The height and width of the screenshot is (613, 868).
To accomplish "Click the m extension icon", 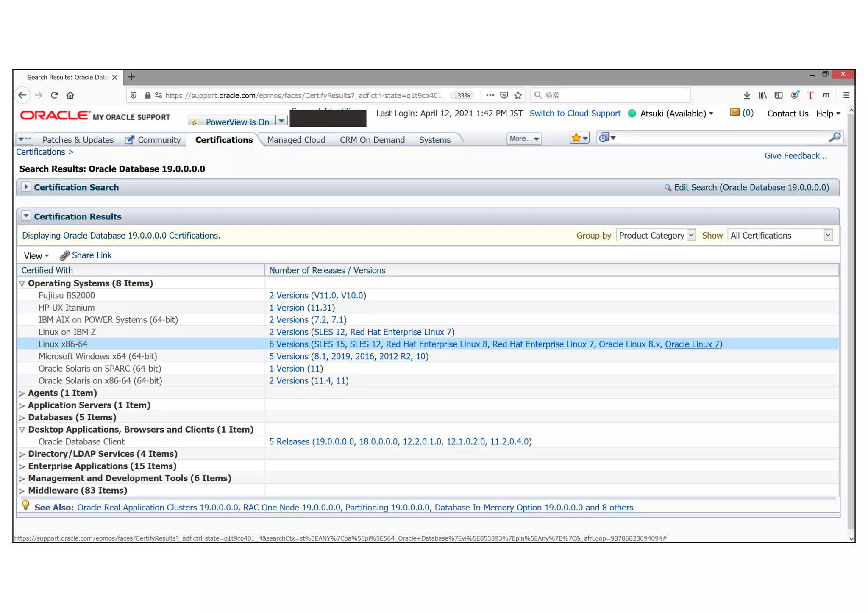I will tap(826, 95).
